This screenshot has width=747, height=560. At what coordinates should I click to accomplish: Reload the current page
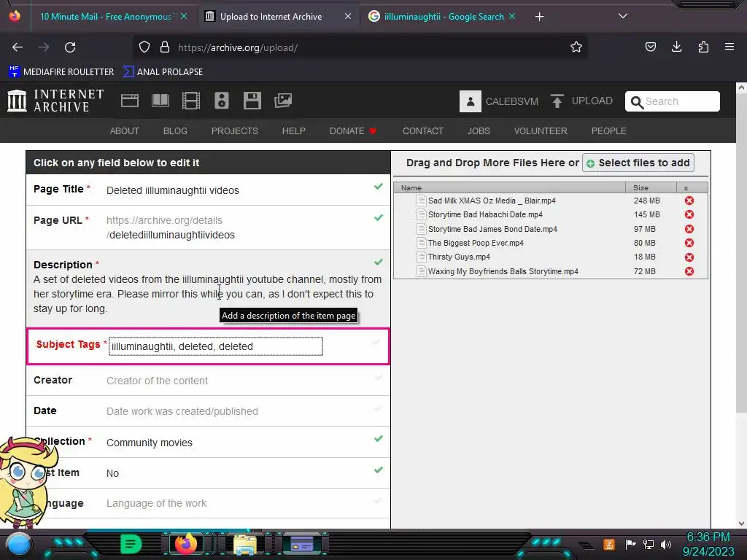pyautogui.click(x=70, y=47)
